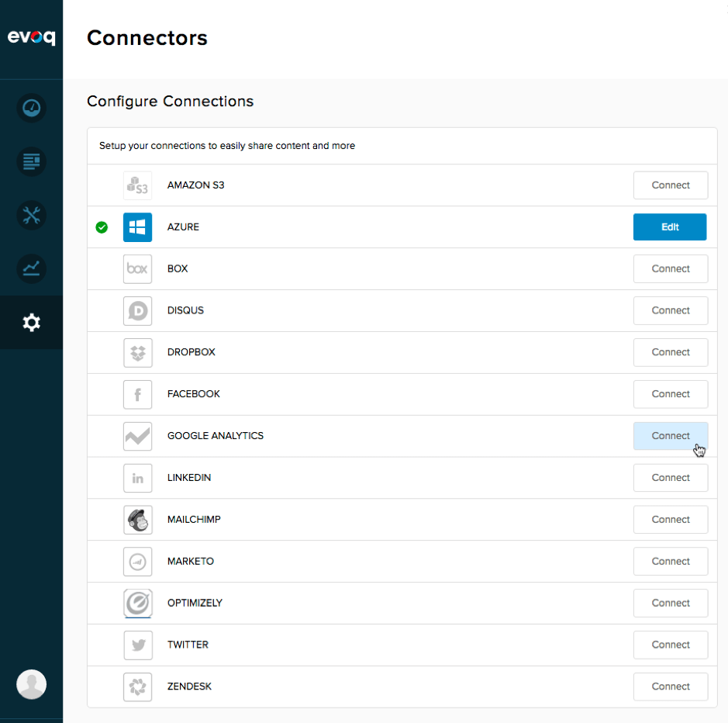
Task: Click the OPTIMIZELY label
Action: point(195,603)
